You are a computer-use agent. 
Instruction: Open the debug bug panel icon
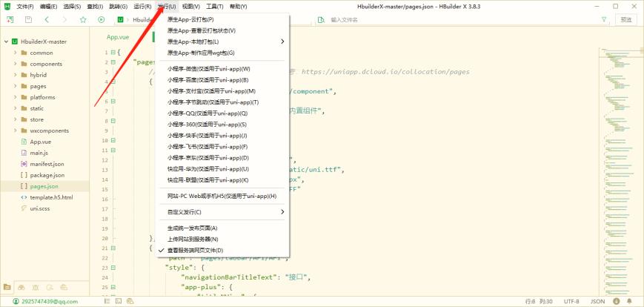click(x=36, y=287)
